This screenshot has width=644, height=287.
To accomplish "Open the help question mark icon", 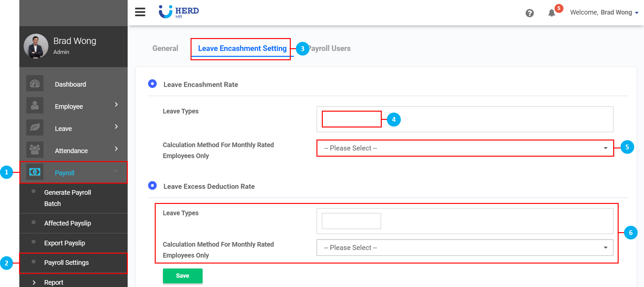I will click(529, 13).
